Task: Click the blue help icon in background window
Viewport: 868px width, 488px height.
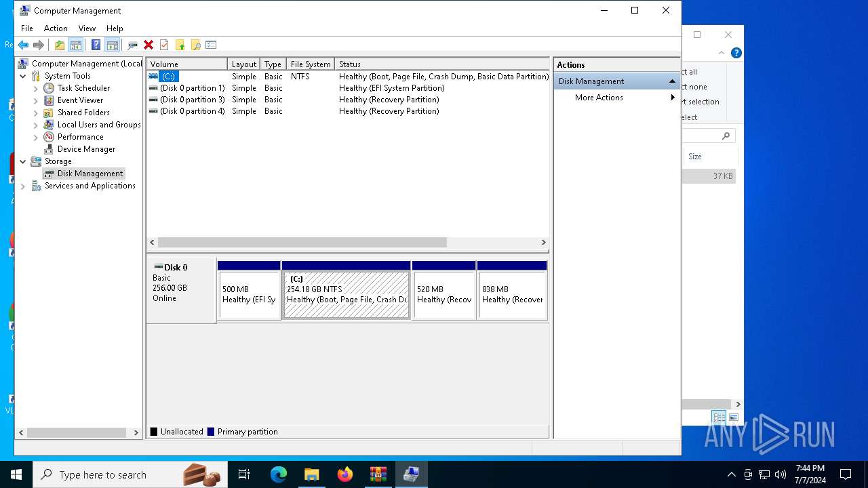Action: coord(736,53)
